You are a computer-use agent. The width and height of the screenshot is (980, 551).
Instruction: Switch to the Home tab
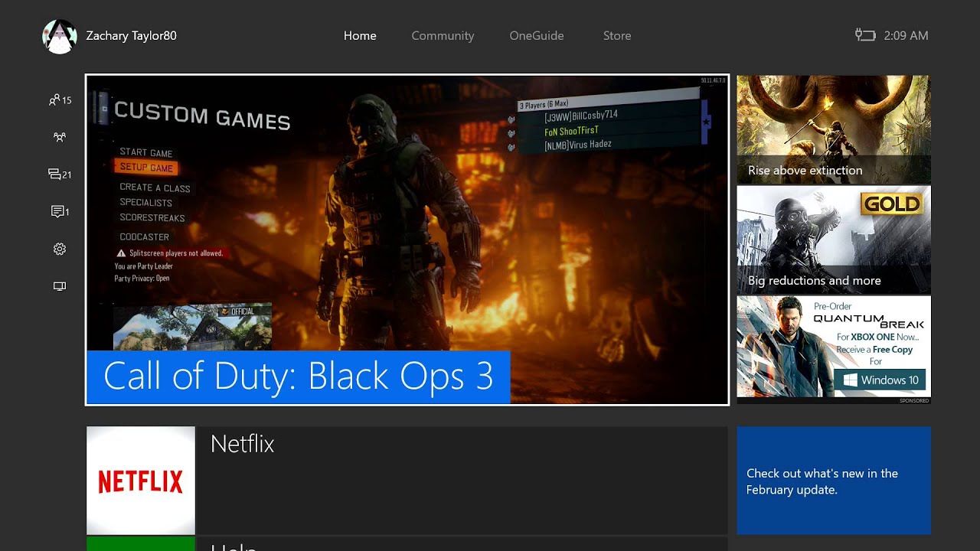(x=360, y=36)
